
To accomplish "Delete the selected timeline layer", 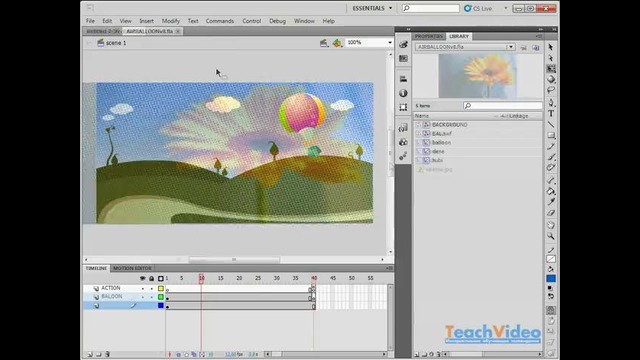I will point(107,354).
